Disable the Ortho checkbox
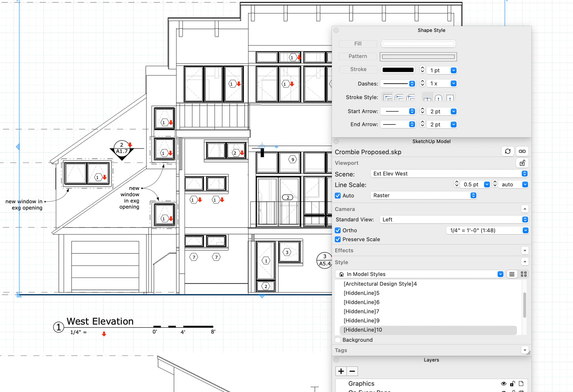This screenshot has height=392, width=573. pos(338,230)
